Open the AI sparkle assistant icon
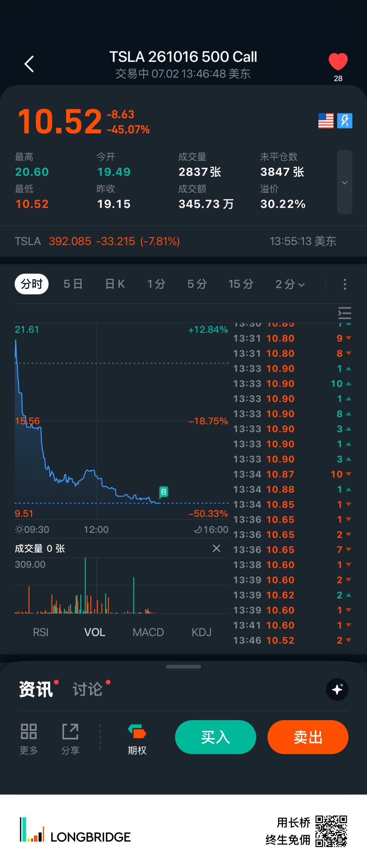 click(337, 689)
